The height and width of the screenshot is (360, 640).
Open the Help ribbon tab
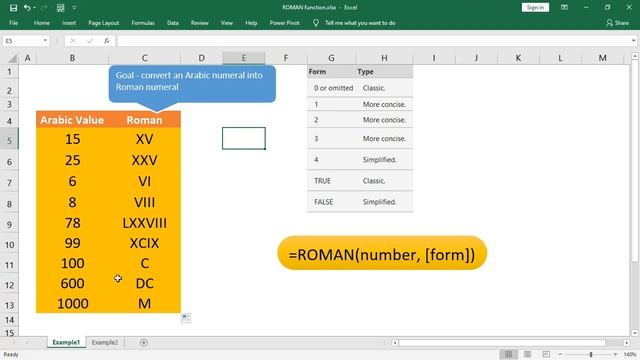tap(251, 23)
